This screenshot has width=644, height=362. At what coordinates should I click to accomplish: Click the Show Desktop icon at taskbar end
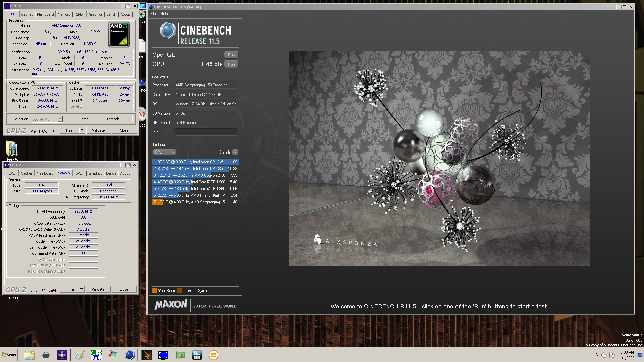640,355
